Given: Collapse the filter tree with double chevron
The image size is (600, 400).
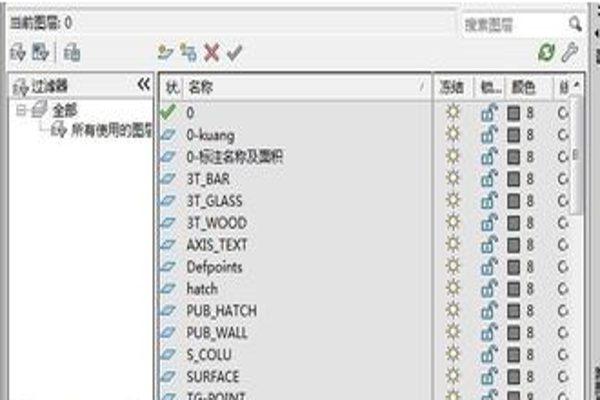Looking at the screenshot, I should (x=143, y=85).
